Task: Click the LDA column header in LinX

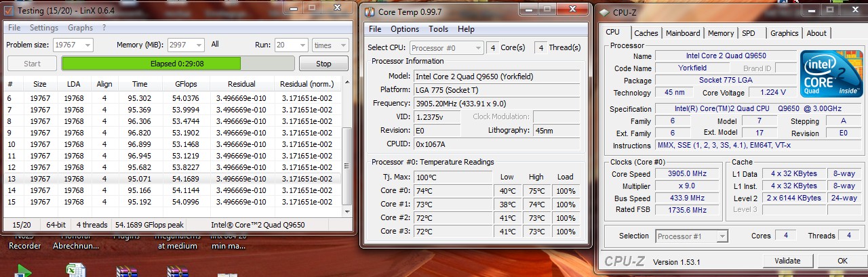Action: coord(73,84)
